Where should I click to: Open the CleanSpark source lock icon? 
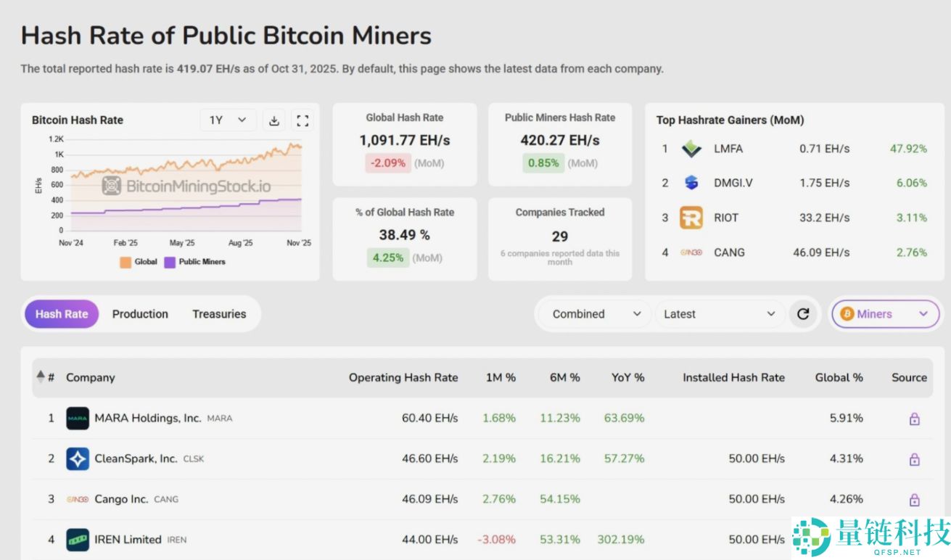point(914,459)
